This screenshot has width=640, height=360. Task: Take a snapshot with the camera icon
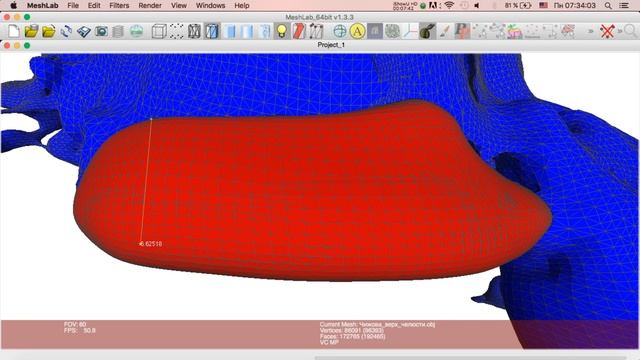coord(101,31)
